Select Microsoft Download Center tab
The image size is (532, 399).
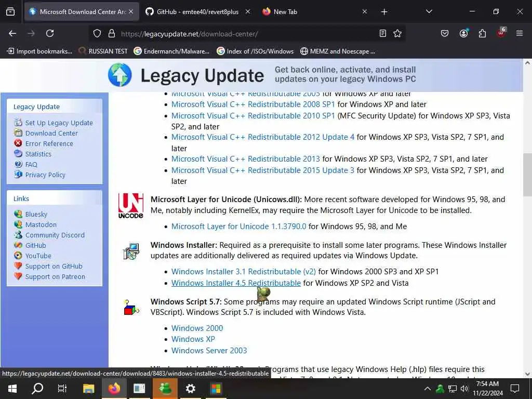pos(82,12)
